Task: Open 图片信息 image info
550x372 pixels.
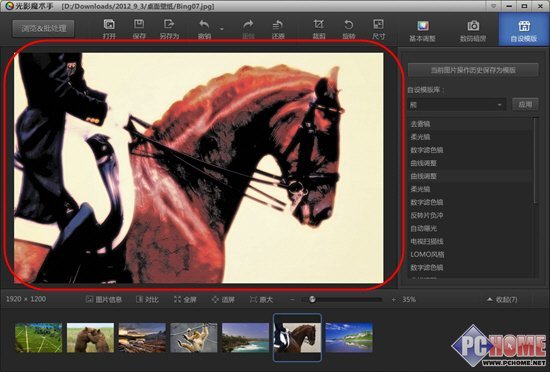Action: click(x=104, y=299)
